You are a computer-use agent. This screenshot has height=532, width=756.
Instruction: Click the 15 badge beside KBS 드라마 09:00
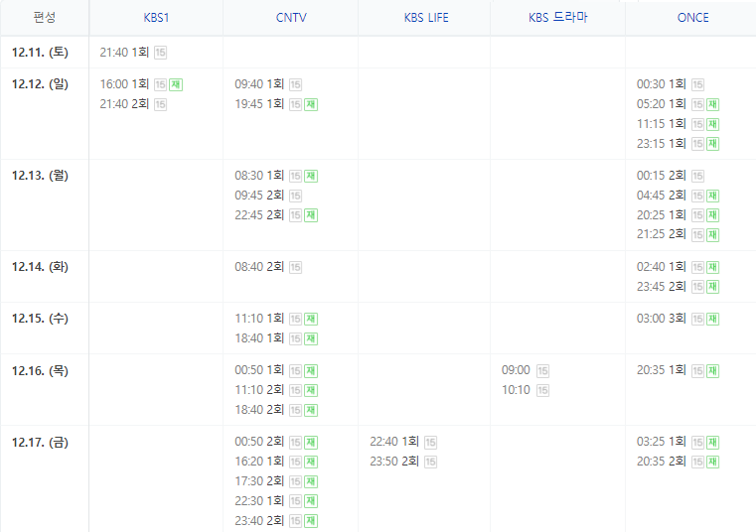tap(542, 371)
